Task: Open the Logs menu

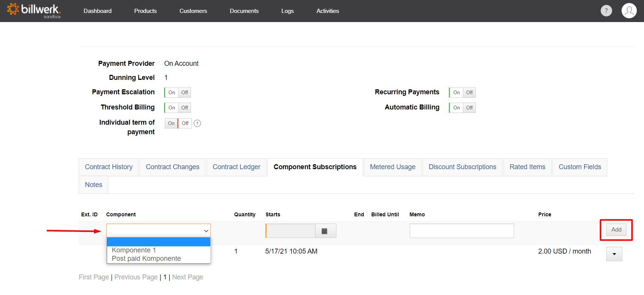Action: tap(287, 11)
